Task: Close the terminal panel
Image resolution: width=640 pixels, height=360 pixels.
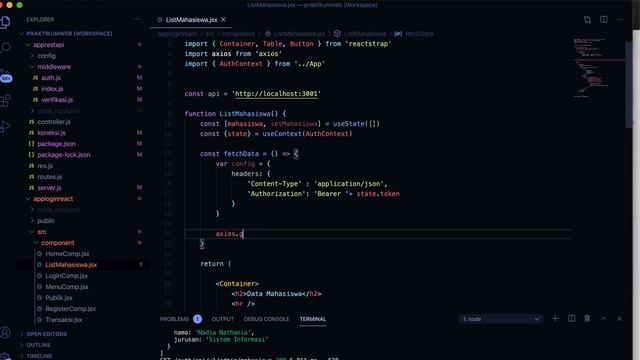Action: (x=620, y=319)
